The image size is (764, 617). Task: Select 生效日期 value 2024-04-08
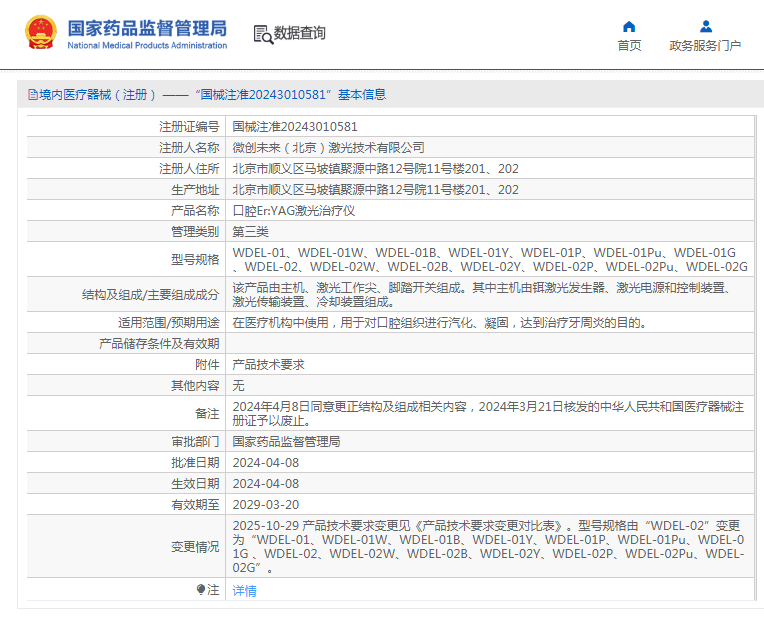click(x=266, y=483)
